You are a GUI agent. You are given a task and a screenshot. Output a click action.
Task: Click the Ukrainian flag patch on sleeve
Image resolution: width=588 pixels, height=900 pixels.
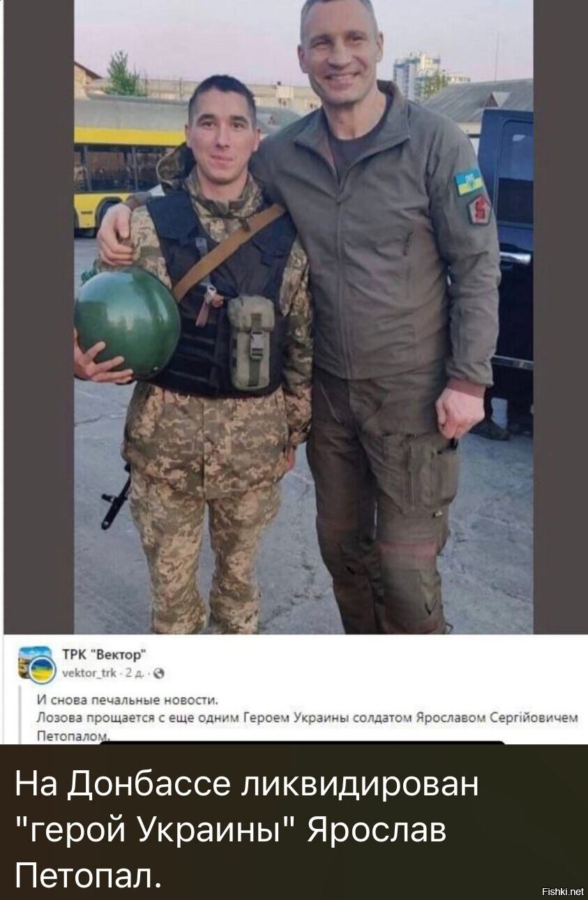(469, 181)
